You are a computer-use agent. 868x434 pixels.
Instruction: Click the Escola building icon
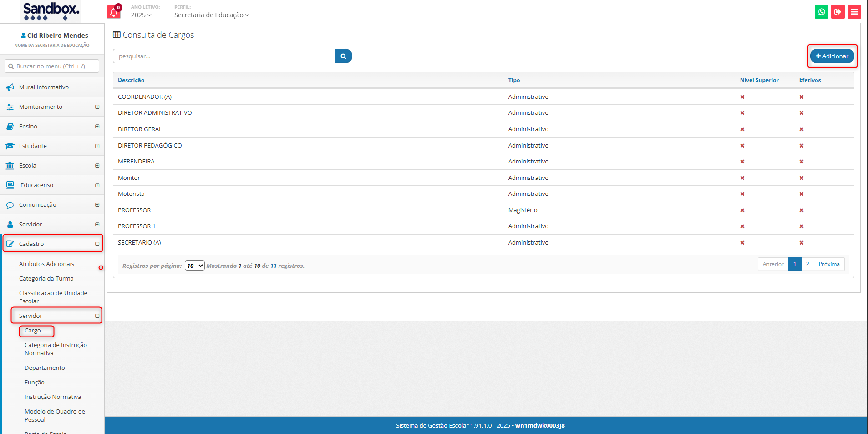[x=10, y=166]
